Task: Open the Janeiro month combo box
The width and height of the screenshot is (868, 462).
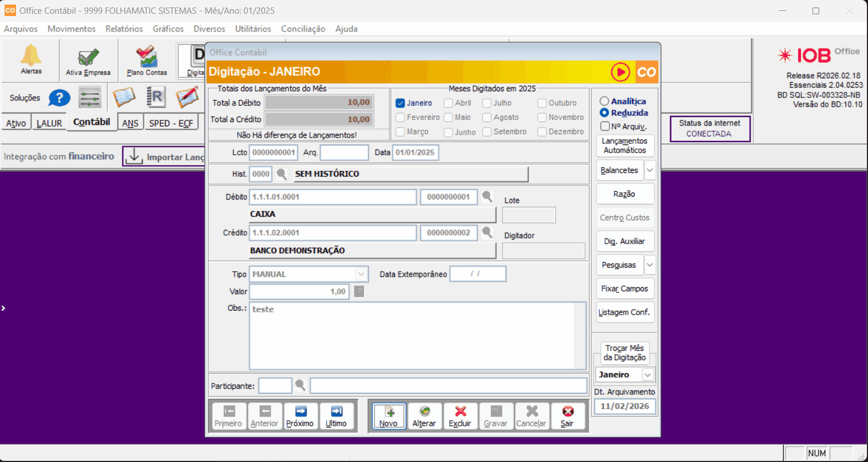Action: (648, 375)
